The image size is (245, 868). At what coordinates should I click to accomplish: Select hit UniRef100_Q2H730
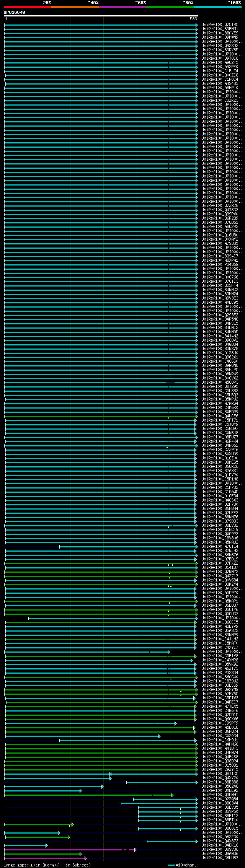pos(220,504)
